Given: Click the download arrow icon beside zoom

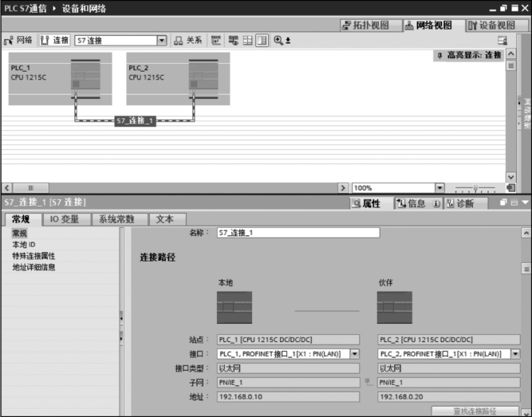Looking at the screenshot, I should (288, 41).
